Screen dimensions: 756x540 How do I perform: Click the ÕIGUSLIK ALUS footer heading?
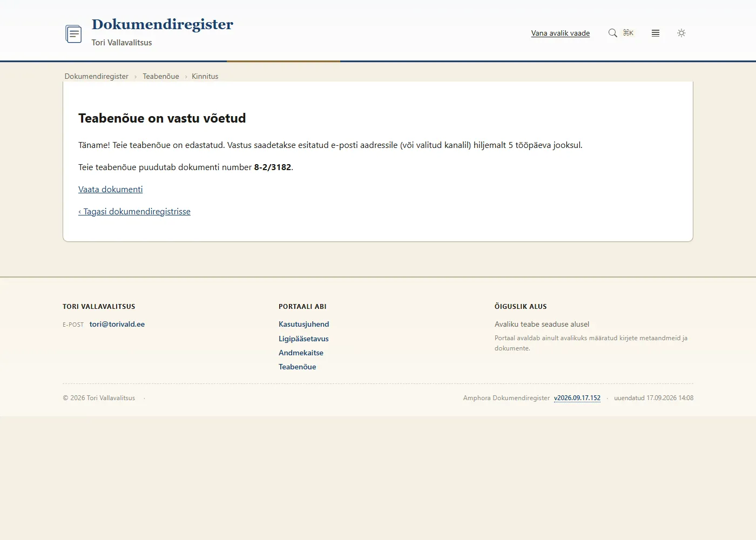pos(521,306)
